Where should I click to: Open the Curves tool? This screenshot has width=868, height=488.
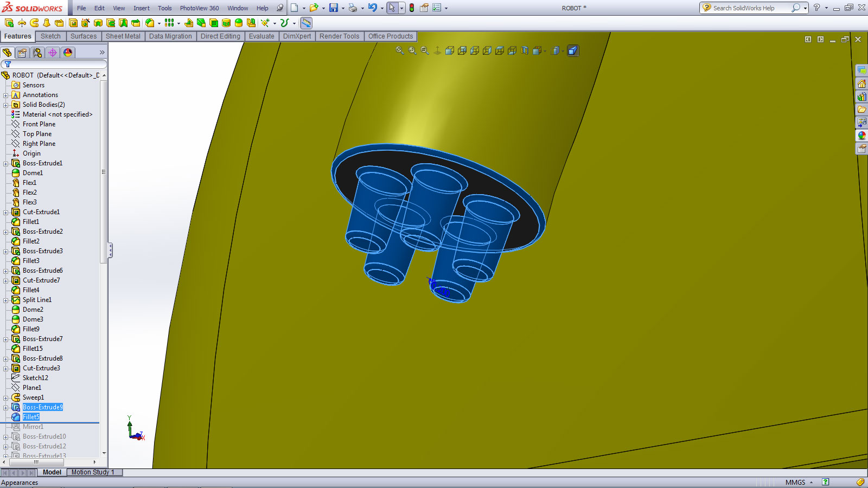(284, 23)
